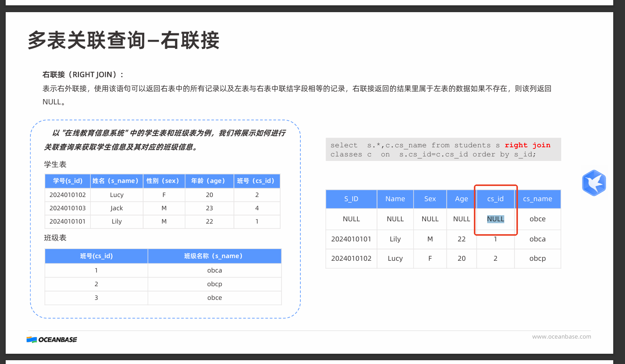The height and width of the screenshot is (364, 625).
Task: Click the S_ID result column header
Action: (x=351, y=199)
